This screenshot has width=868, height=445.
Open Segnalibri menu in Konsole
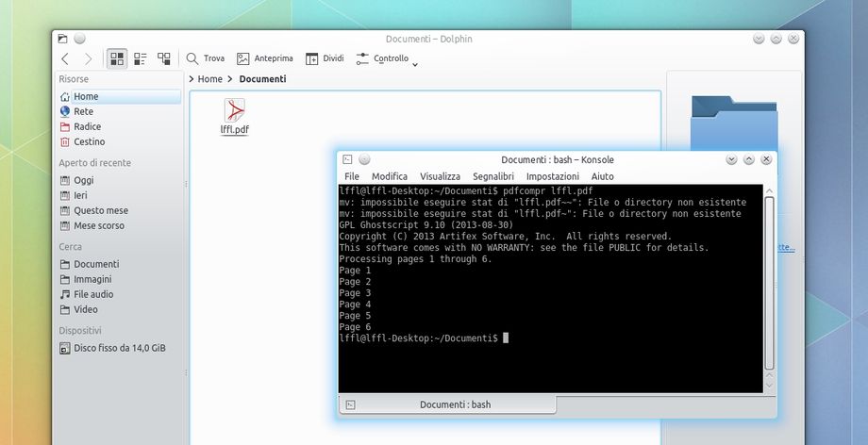(x=493, y=176)
